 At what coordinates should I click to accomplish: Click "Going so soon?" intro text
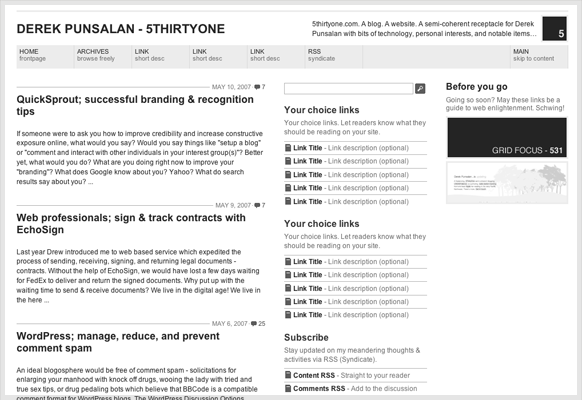pos(505,104)
